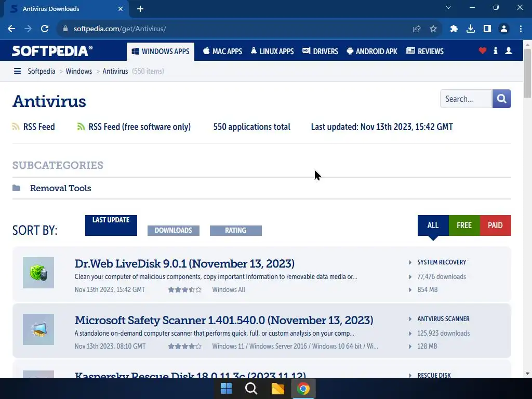Open the Windows Start menu
532x399 pixels.
[x=227, y=389]
